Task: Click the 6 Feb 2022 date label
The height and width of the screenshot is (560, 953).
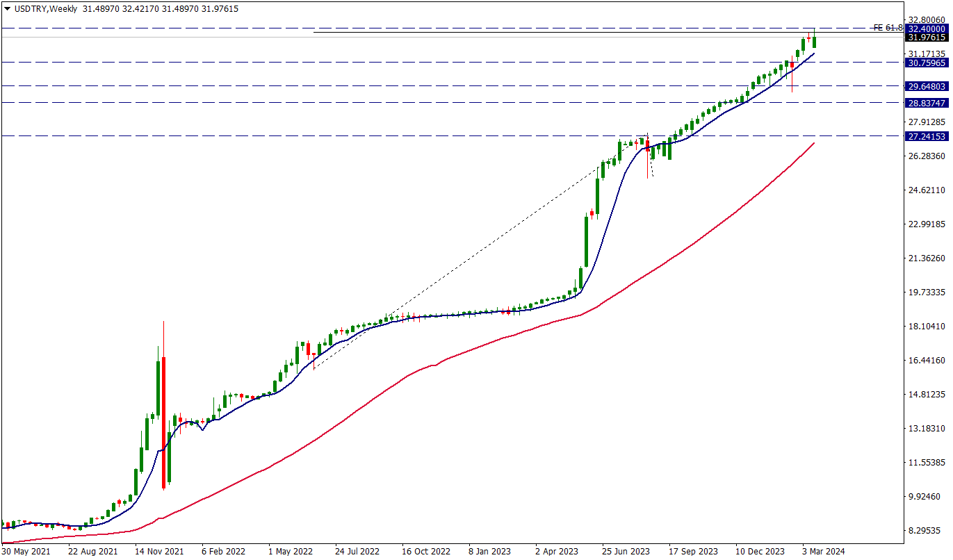Action: coord(224,552)
